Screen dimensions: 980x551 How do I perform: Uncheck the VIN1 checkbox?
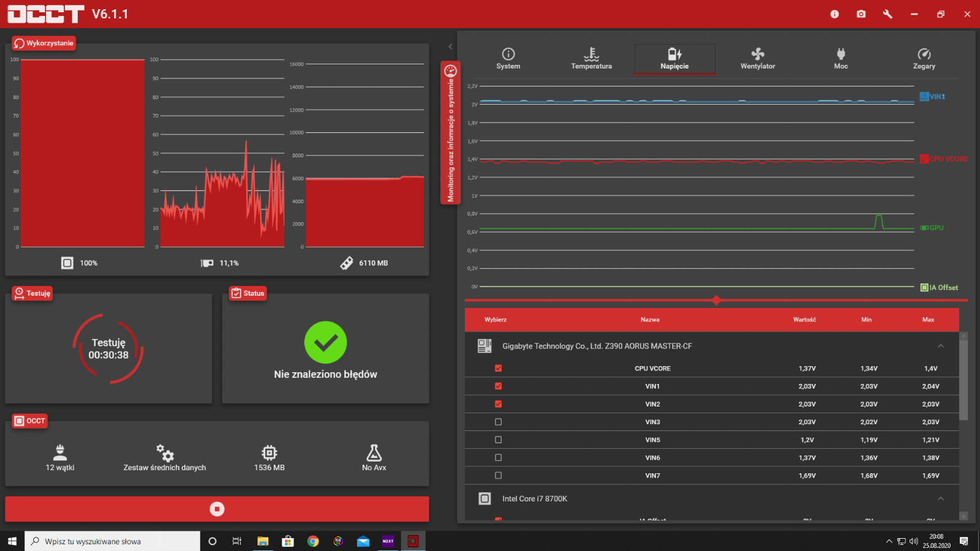point(498,386)
